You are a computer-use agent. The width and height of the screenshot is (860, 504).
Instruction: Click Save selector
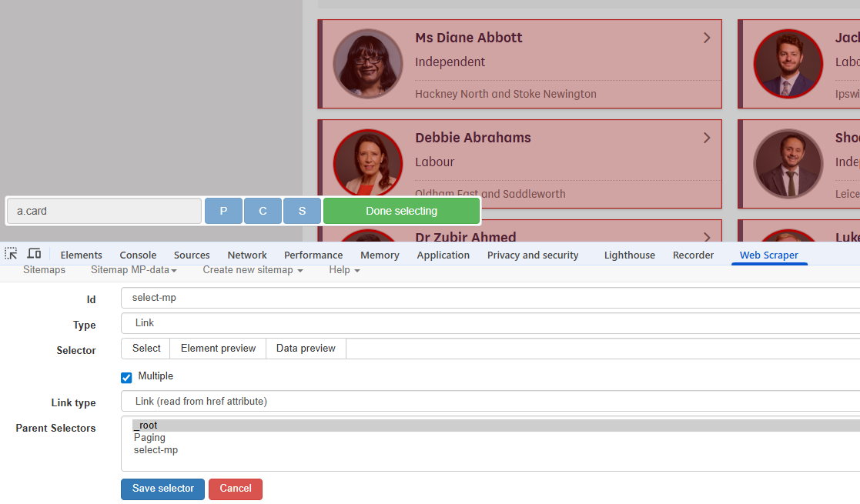click(x=162, y=489)
